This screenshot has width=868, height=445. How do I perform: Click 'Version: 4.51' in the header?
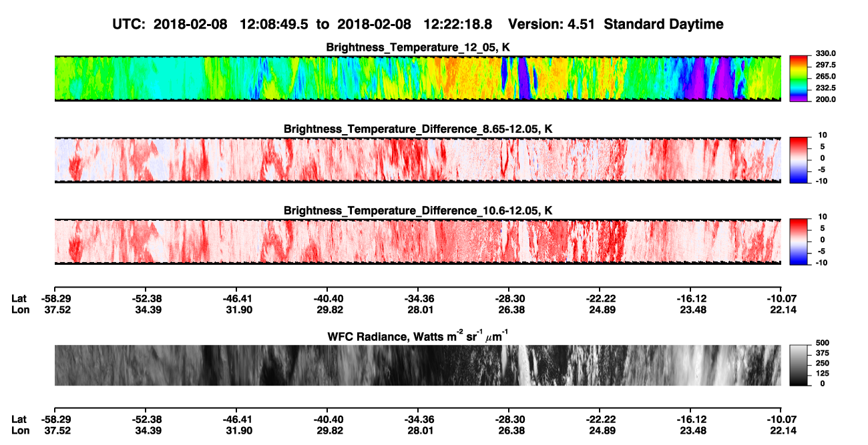(x=552, y=24)
